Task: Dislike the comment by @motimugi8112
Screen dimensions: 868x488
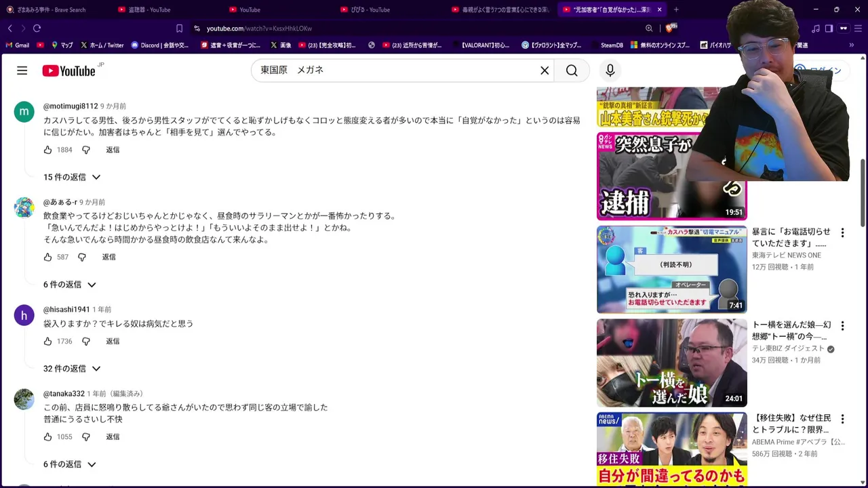Action: coord(86,150)
